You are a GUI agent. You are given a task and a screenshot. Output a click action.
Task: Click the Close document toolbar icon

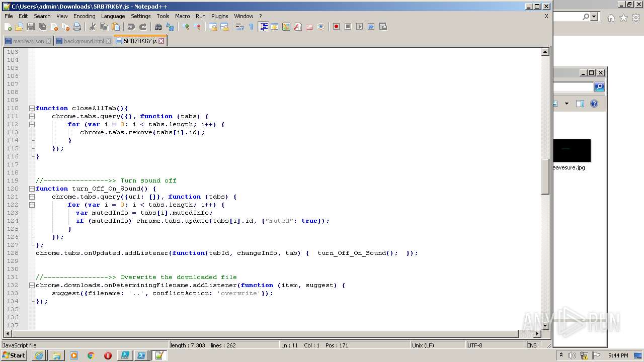(x=54, y=27)
